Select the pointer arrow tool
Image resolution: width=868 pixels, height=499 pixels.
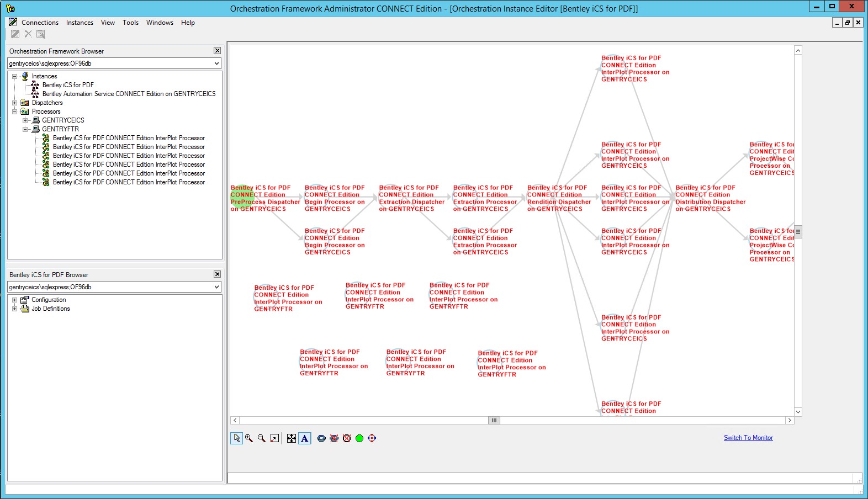236,438
